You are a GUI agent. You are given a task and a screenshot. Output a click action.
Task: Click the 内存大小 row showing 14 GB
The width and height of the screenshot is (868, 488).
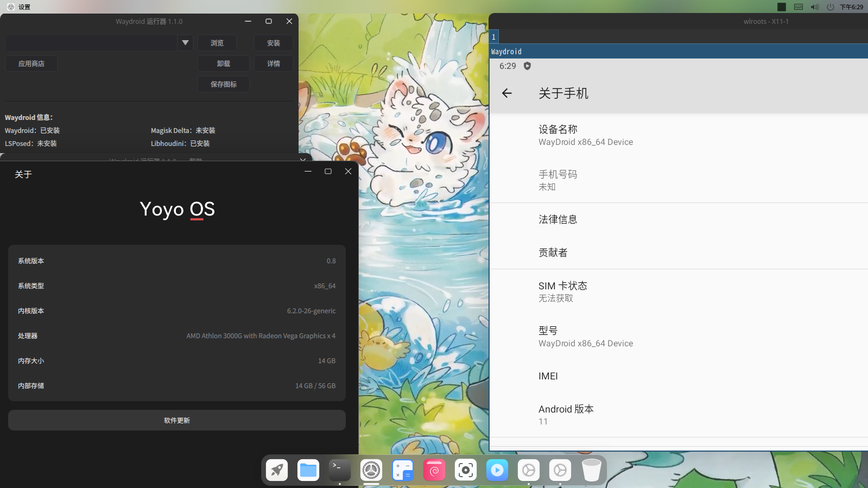pos(177,361)
